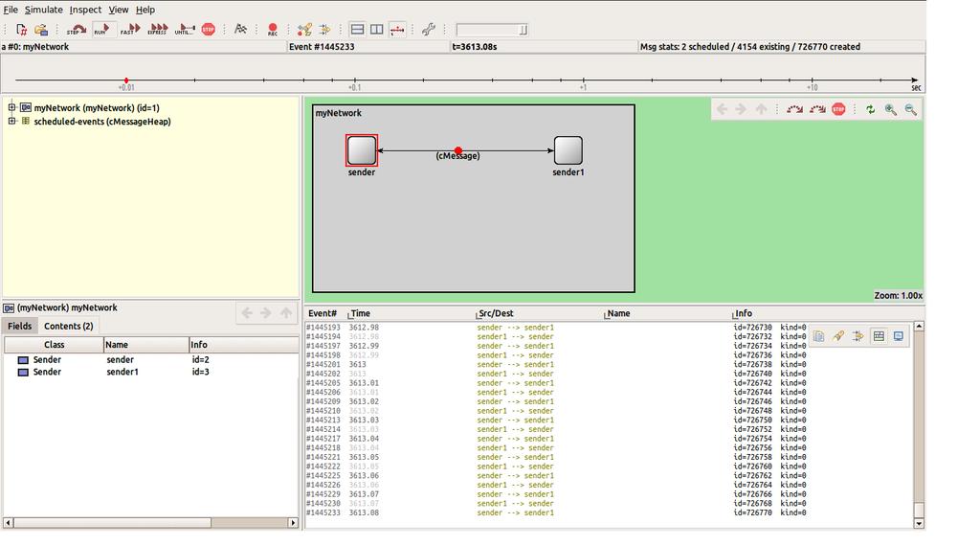Click the red cMessage dot on the connection

coord(458,150)
